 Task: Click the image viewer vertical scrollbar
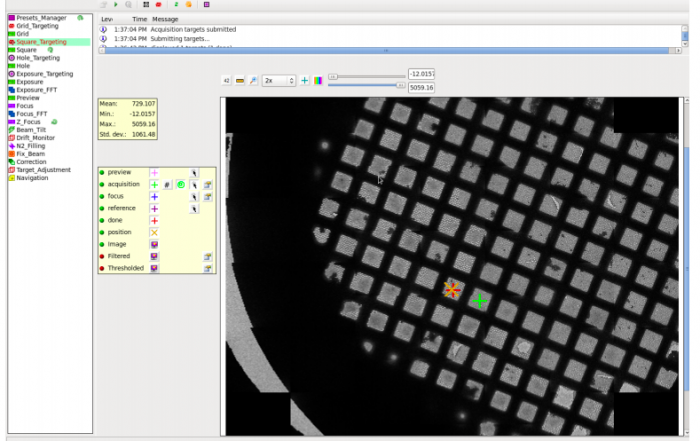[687, 268]
